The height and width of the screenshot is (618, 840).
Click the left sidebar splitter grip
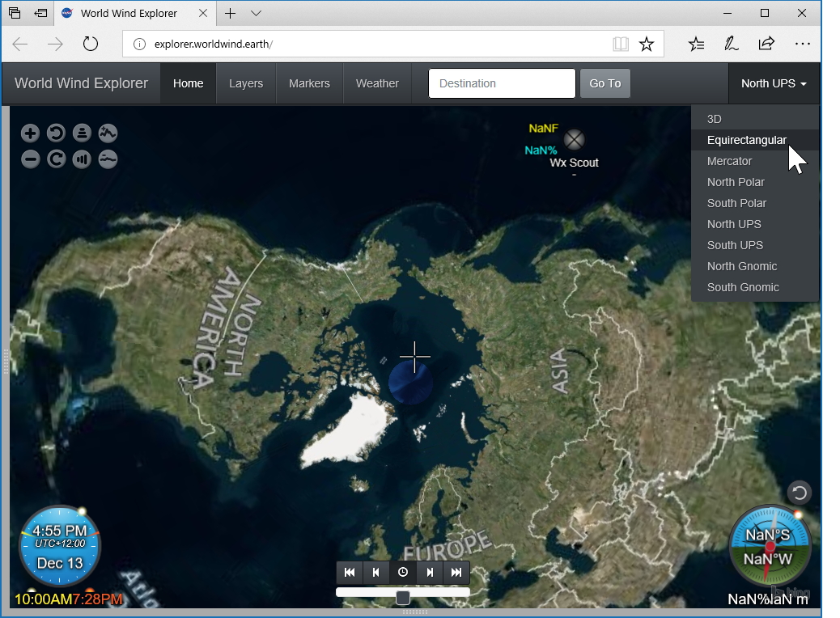[6, 360]
